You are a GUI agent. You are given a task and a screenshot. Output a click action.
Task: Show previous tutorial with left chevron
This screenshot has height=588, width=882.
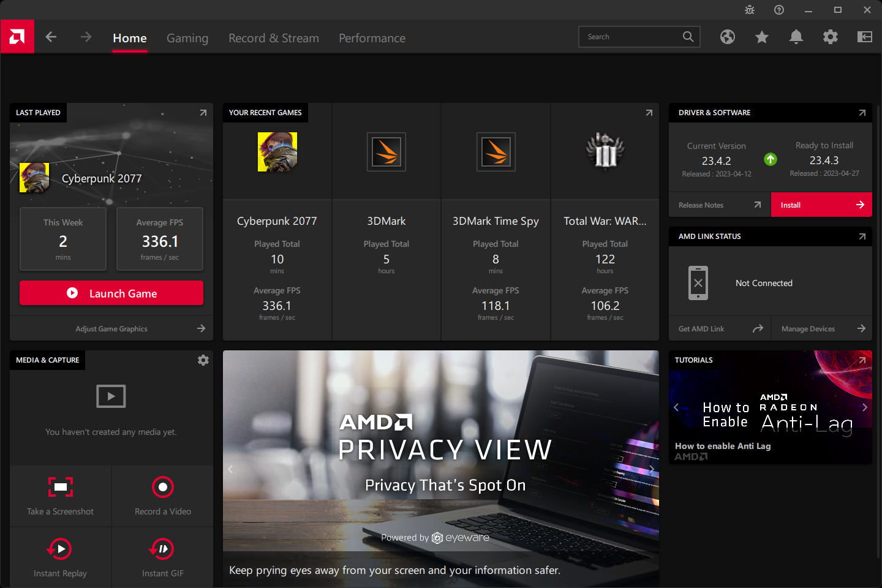[676, 407]
